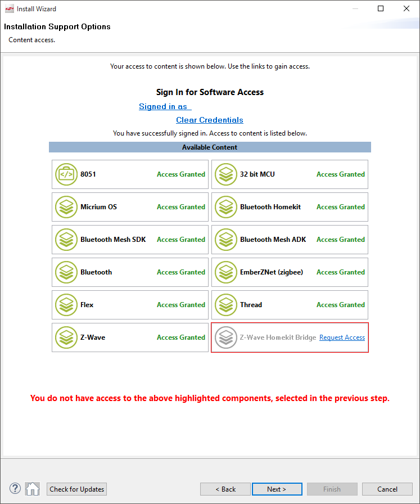
Task: Click the stack icon in the Bluetooth row
Action: [x=66, y=272]
